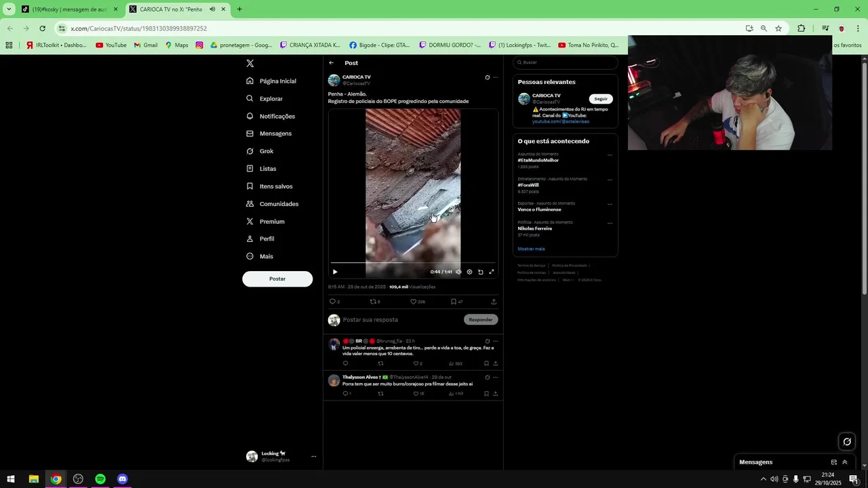Open the YouTube bookmark
868x488 pixels.
pyautogui.click(x=111, y=45)
